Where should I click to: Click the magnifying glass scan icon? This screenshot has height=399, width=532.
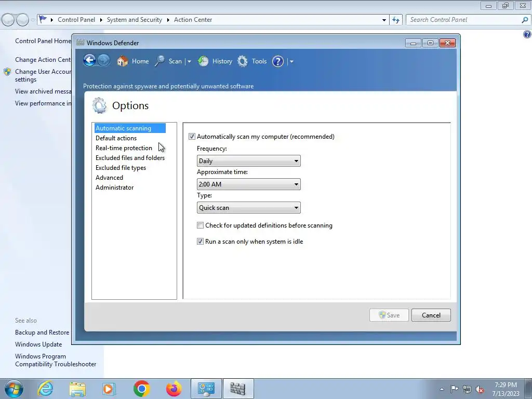click(159, 61)
